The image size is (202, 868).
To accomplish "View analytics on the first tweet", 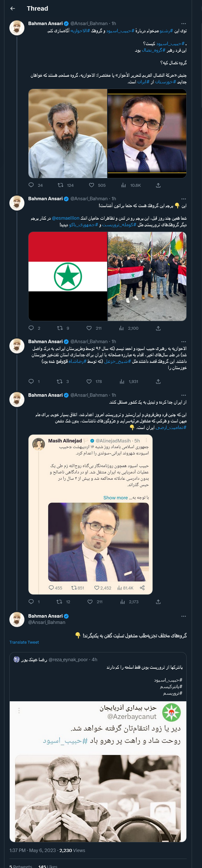I will [123, 185].
